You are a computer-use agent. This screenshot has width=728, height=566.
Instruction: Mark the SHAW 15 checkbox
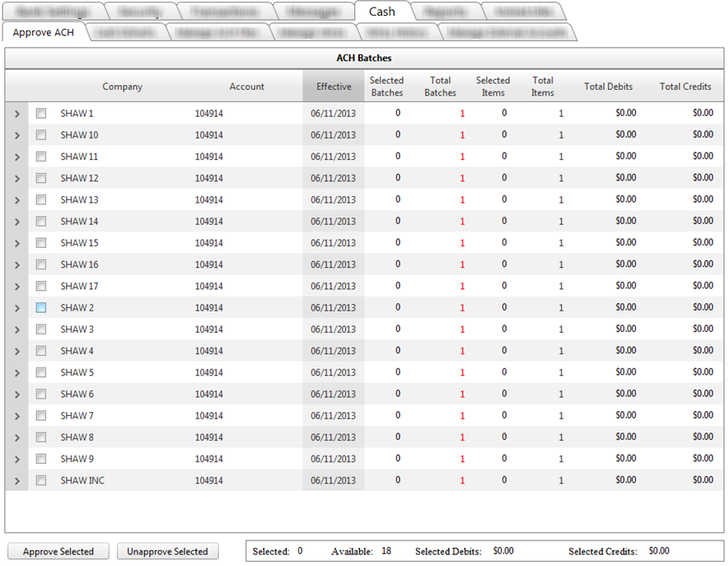coord(41,243)
